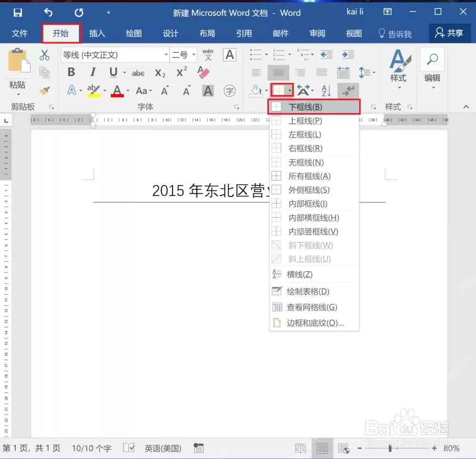Click the 告诉我 search box
The height and width of the screenshot is (459, 476).
[395, 33]
